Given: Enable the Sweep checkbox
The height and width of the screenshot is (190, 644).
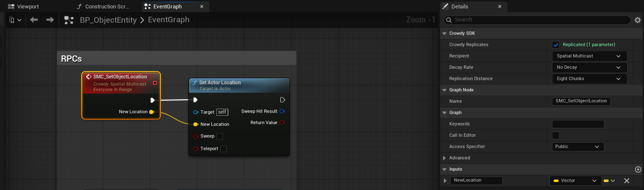Looking at the screenshot, I should pyautogui.click(x=219, y=136).
